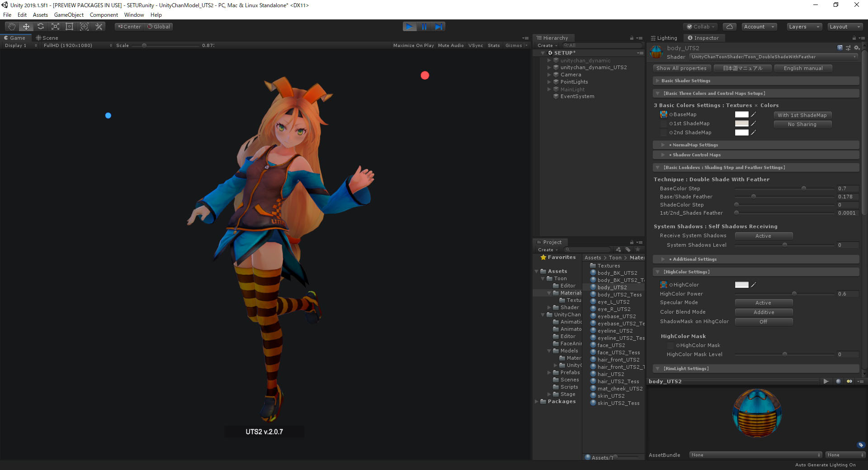868x470 pixels.
Task: Click the Project search-by-label tag icon
Action: point(628,249)
